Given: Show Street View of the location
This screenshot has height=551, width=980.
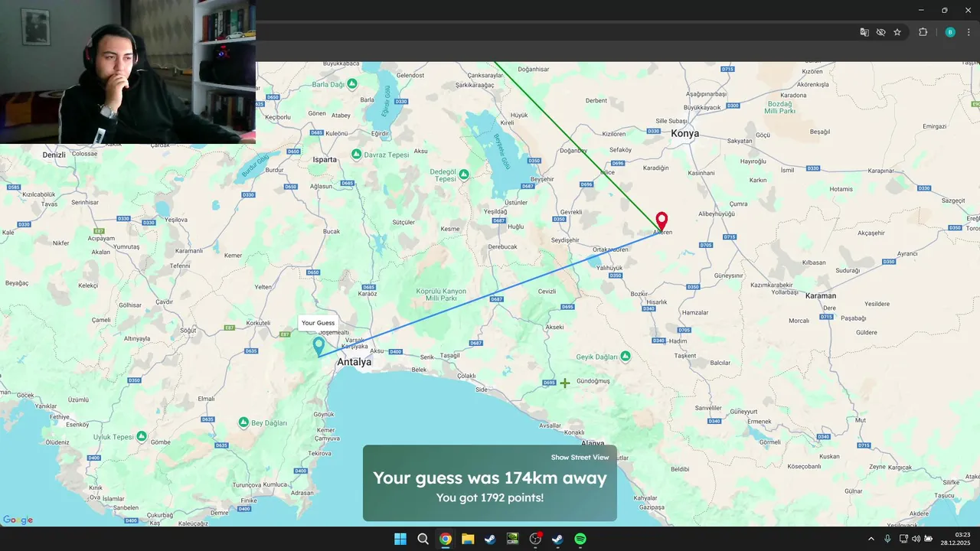Looking at the screenshot, I should point(580,458).
